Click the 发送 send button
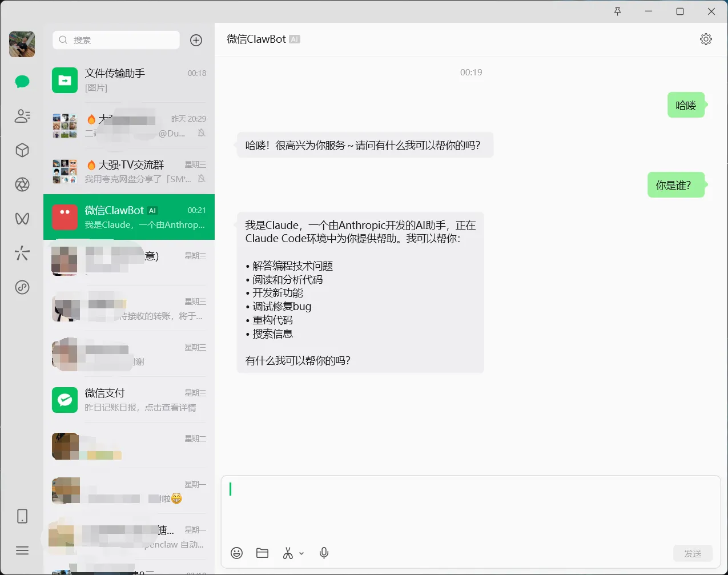 (693, 553)
